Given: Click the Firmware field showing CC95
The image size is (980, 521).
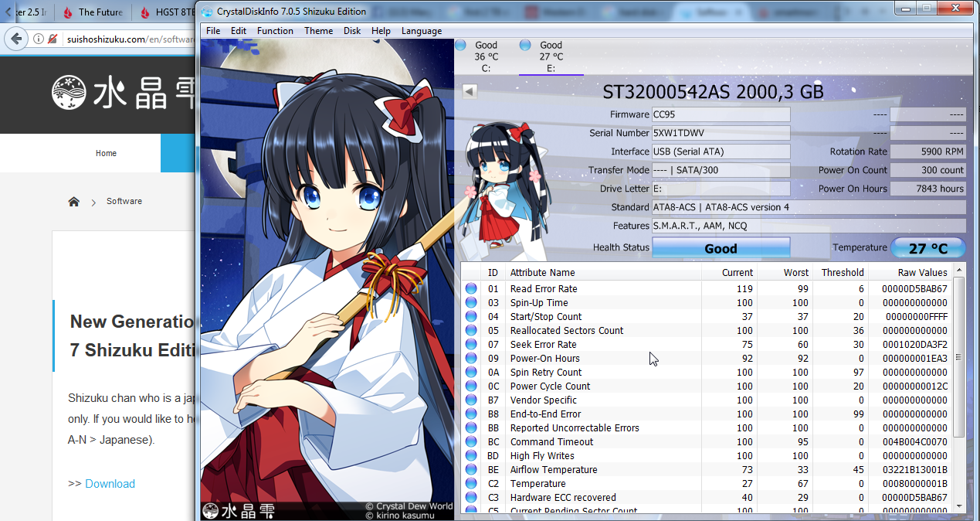Looking at the screenshot, I should click(721, 114).
